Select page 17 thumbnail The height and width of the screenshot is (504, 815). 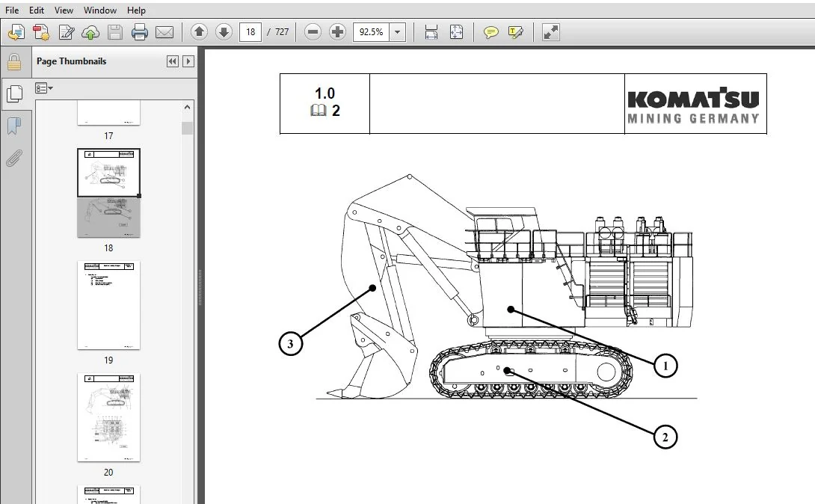[108, 113]
